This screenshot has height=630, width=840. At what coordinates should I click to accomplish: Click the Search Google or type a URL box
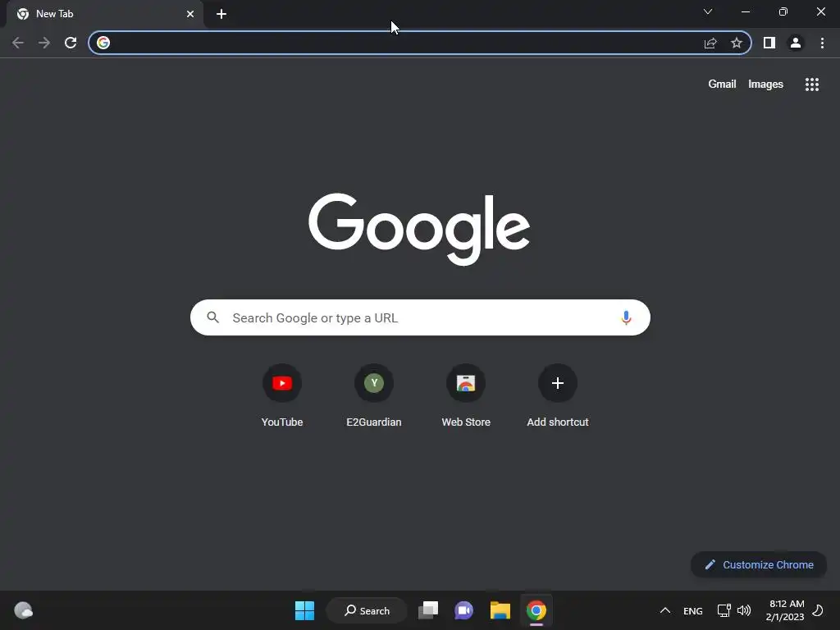(x=420, y=317)
